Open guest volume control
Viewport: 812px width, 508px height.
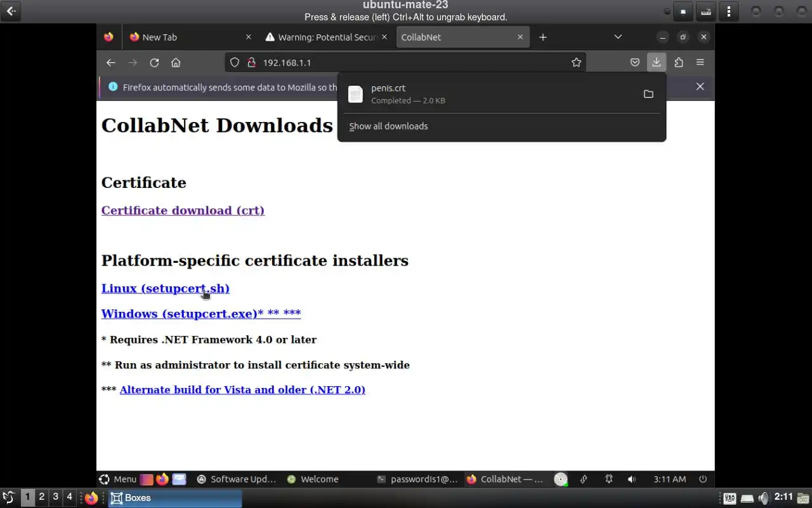click(631, 479)
